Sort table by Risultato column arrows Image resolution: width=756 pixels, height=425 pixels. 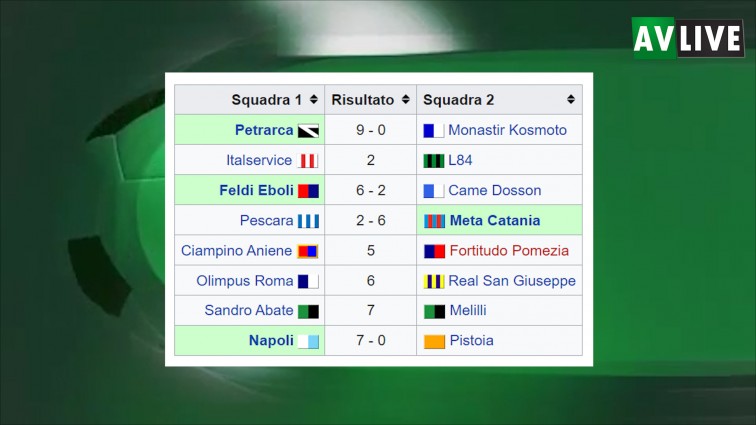click(x=405, y=99)
